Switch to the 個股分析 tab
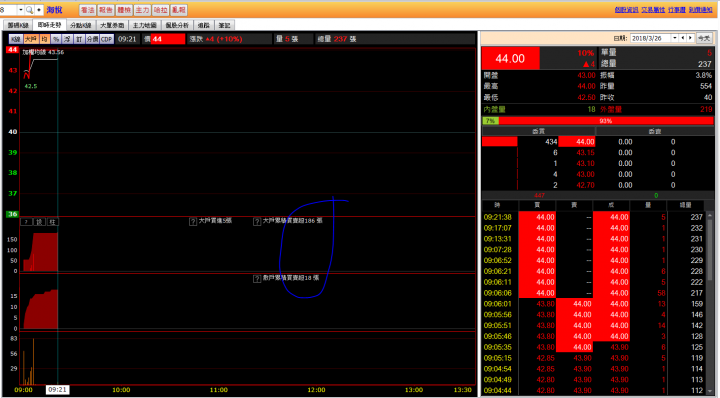 tap(177, 25)
